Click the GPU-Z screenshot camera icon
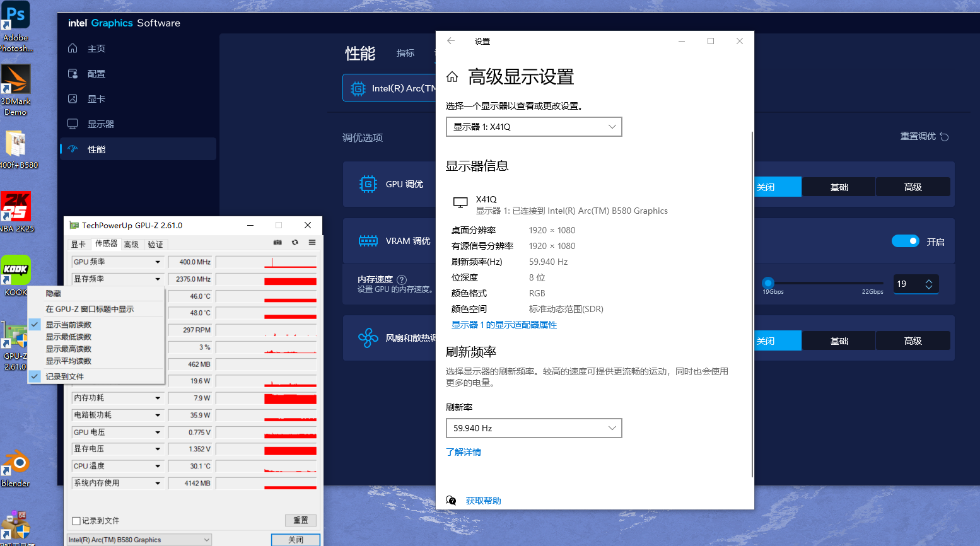Screen dimensions: 980x546 pos(277,243)
